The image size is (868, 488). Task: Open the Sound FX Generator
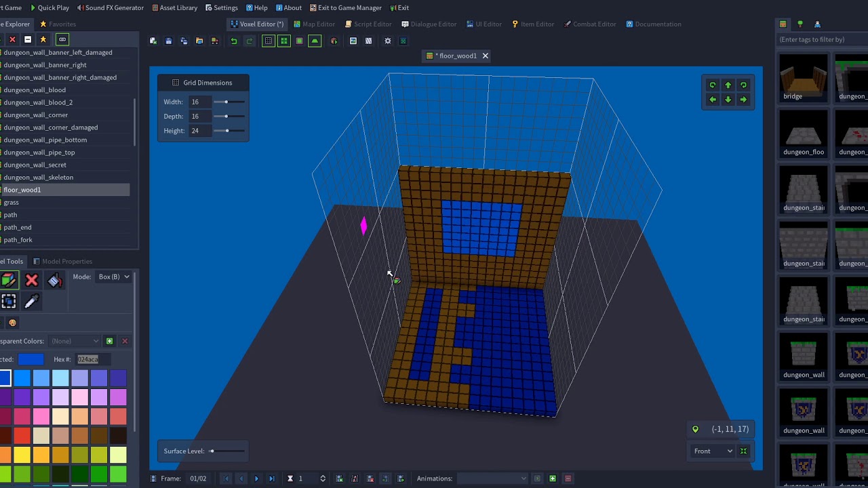pyautogui.click(x=111, y=7)
